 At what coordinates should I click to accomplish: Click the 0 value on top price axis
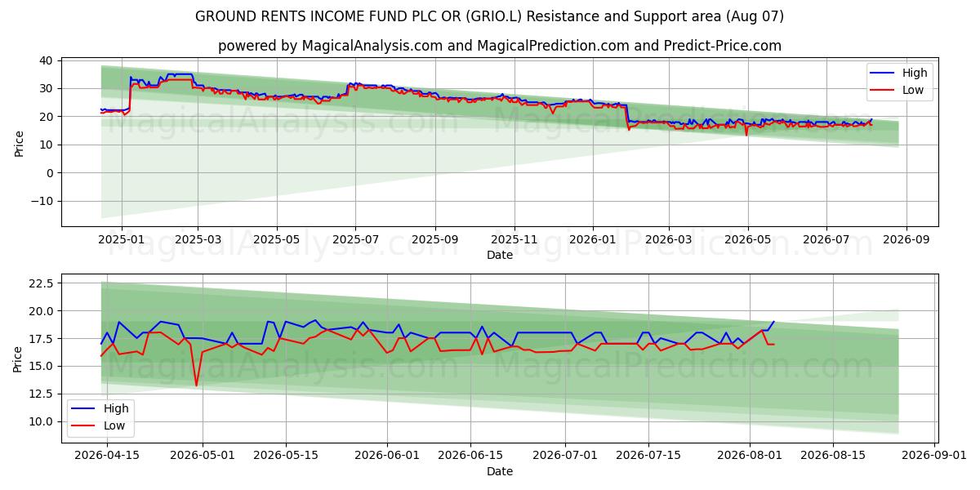[50, 173]
